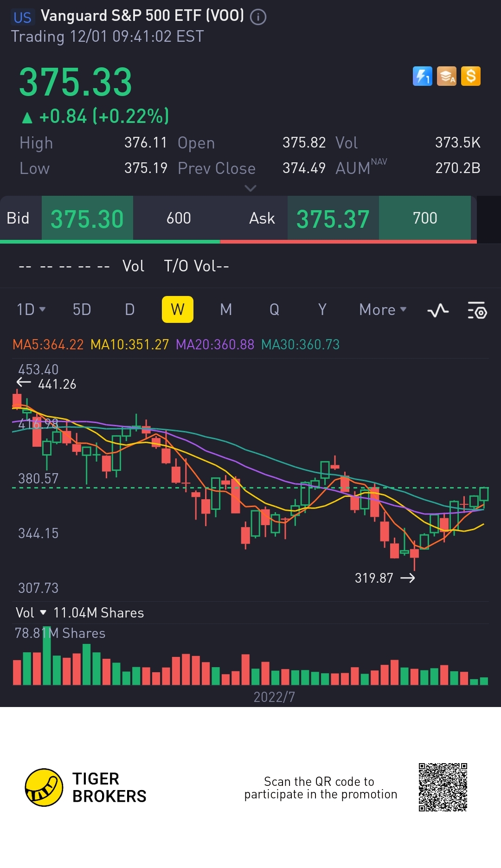Tap the Bid price 375.30
This screenshot has width=501, height=868.
tap(87, 219)
